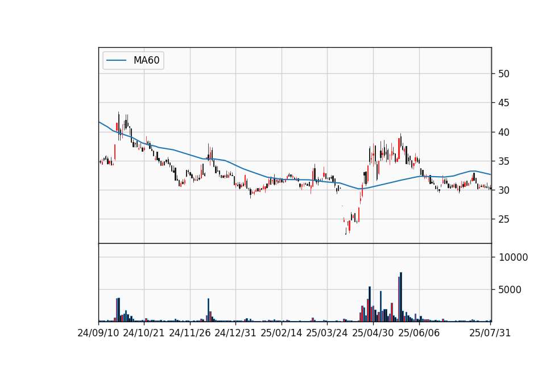Click the volume axis value 10000
546x392 pixels.
click(x=513, y=257)
